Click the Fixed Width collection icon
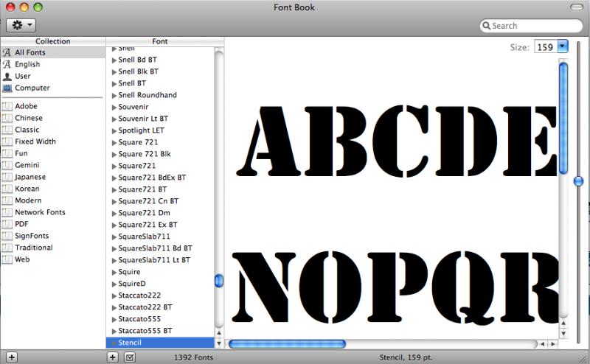 (7, 141)
